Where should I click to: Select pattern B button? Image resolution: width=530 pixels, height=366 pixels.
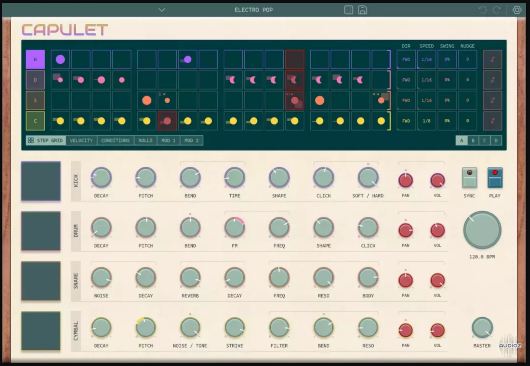point(473,140)
